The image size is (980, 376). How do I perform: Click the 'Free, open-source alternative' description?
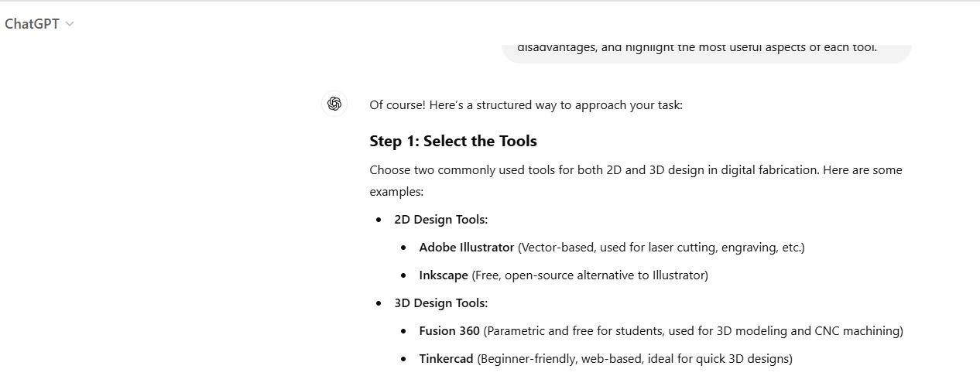[590, 275]
